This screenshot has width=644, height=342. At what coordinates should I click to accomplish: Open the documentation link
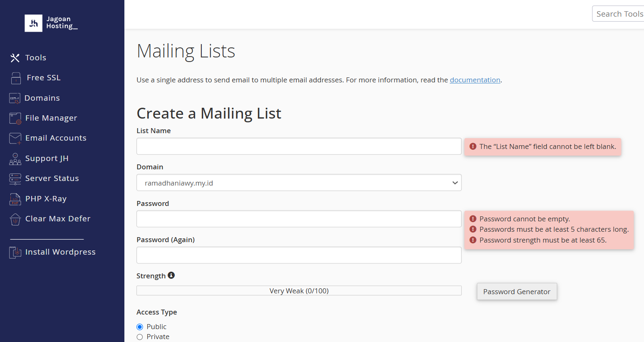coord(475,80)
